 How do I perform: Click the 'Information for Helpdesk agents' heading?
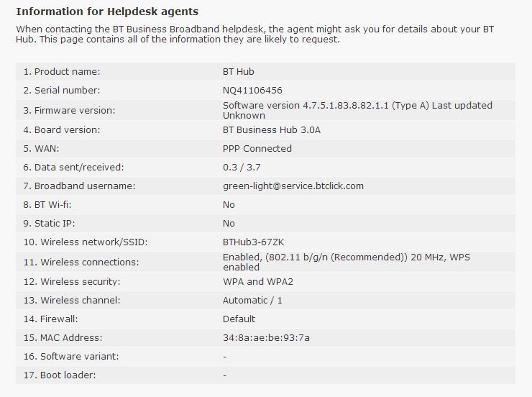coord(107,12)
